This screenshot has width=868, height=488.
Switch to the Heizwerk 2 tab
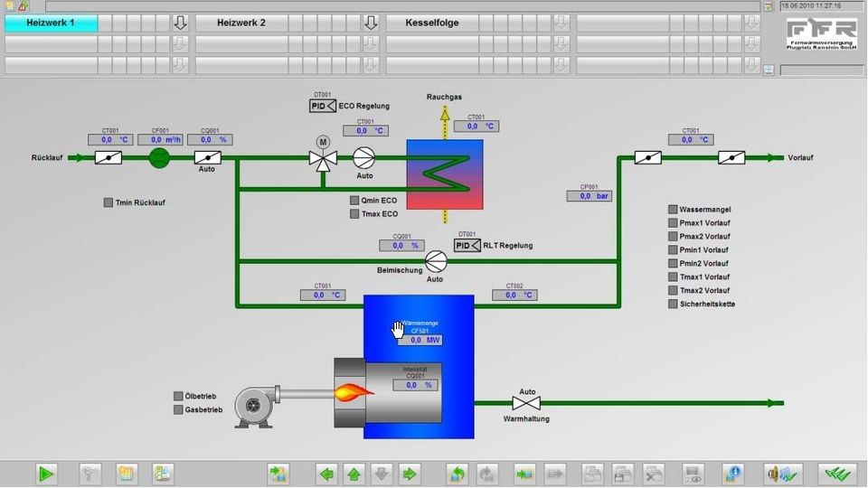tap(241, 23)
